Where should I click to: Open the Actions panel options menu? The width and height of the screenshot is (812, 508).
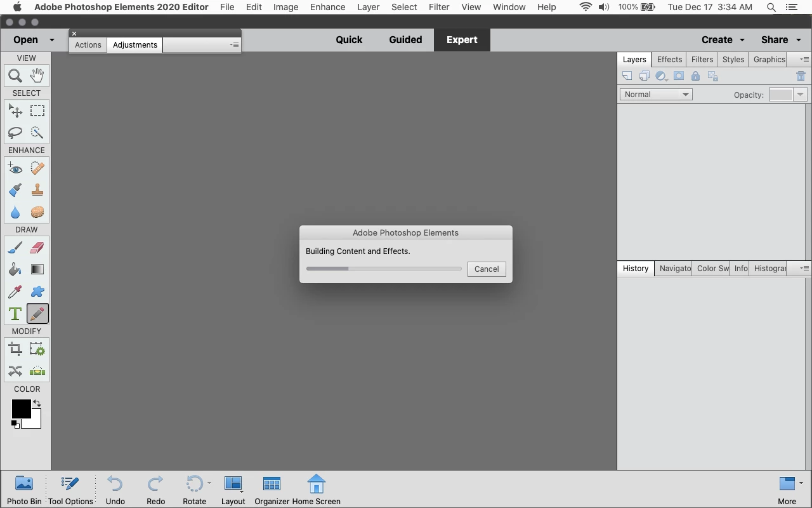(235, 45)
